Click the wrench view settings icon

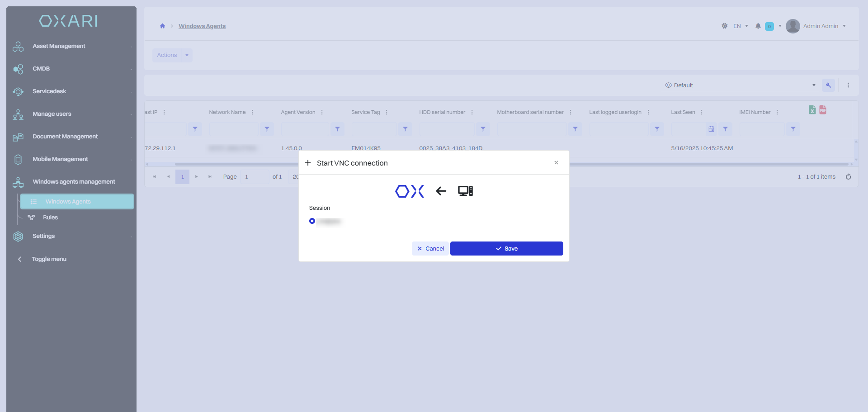coord(828,85)
